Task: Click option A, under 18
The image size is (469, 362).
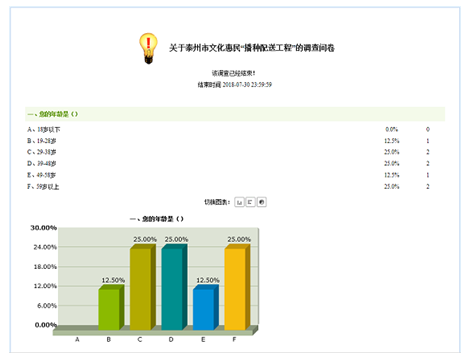Action: click(44, 129)
